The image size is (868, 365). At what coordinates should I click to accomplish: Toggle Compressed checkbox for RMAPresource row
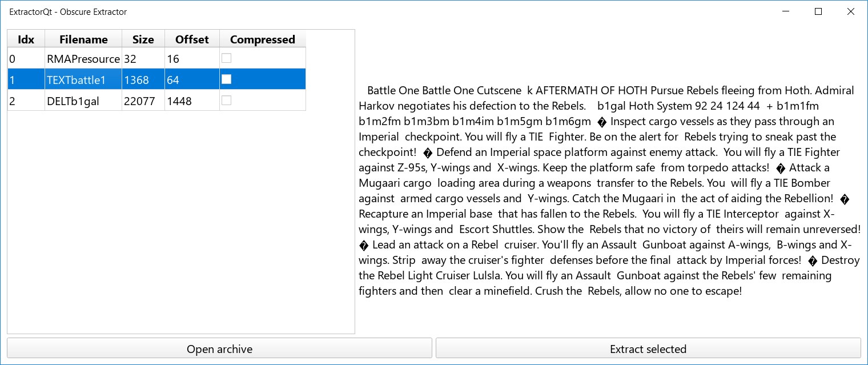[227, 58]
